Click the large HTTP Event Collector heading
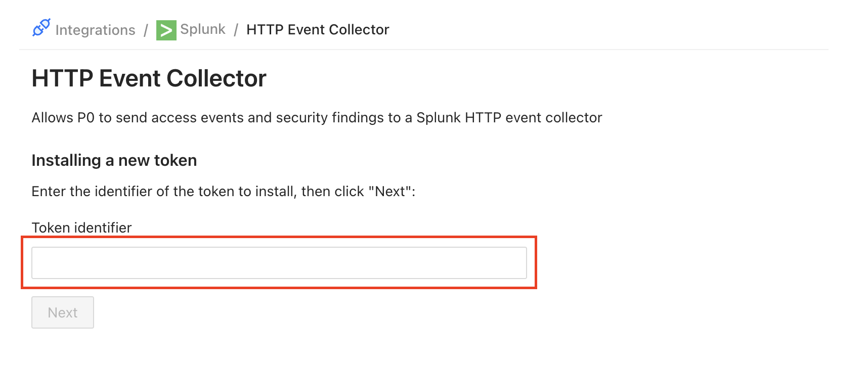This screenshot has width=868, height=366. tap(149, 79)
